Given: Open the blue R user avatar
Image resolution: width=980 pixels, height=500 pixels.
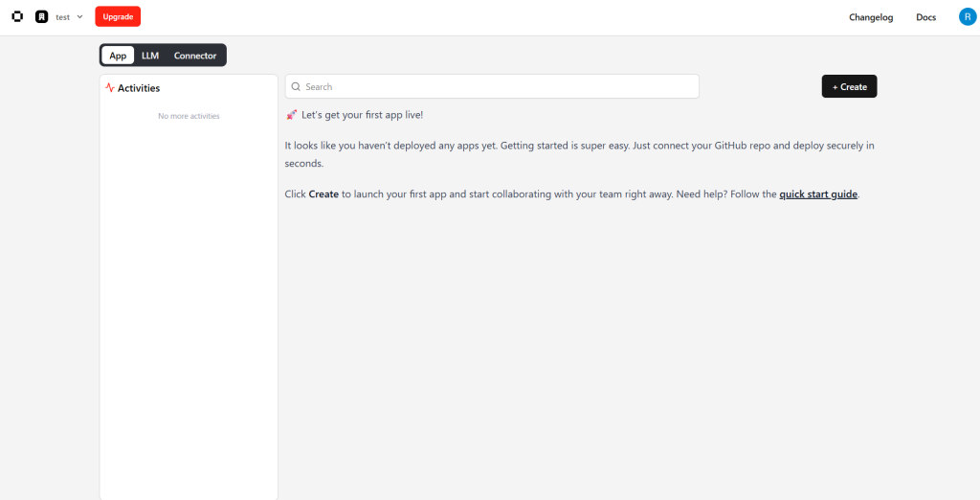Looking at the screenshot, I should coord(967,17).
